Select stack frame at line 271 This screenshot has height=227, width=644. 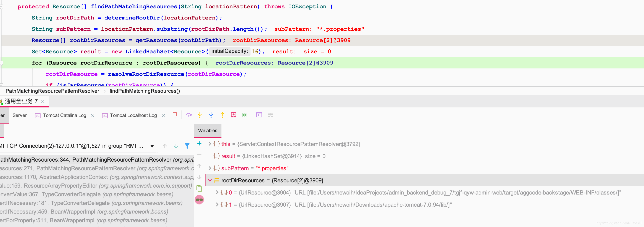[97, 169]
